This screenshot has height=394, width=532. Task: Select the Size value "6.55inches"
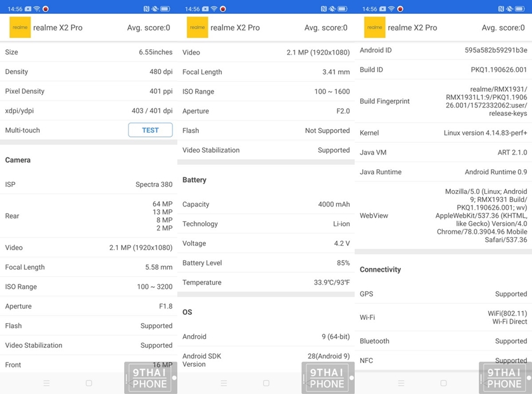[x=155, y=52]
